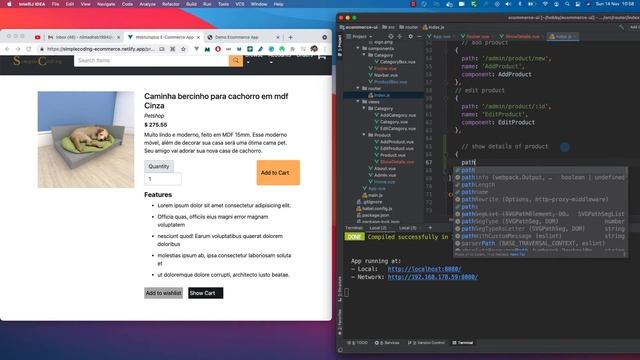Click the Search items input field
The width and height of the screenshot is (640, 360).
(x=151, y=60)
